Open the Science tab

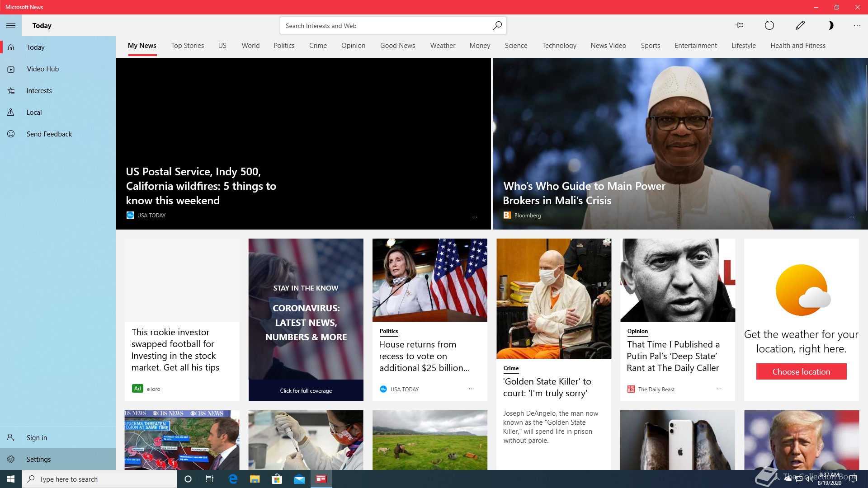point(516,46)
